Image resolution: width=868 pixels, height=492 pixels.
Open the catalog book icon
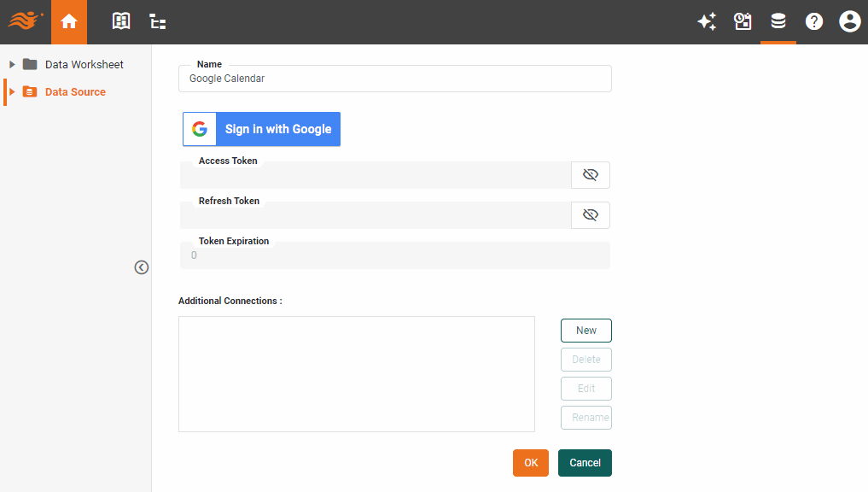point(120,21)
